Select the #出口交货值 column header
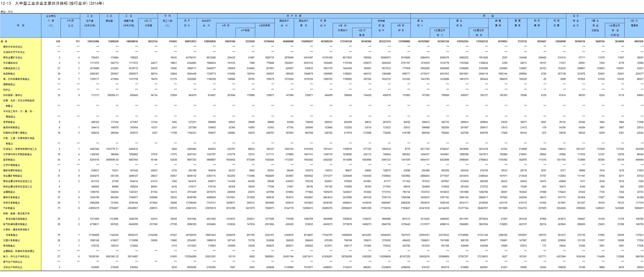 pos(148,23)
